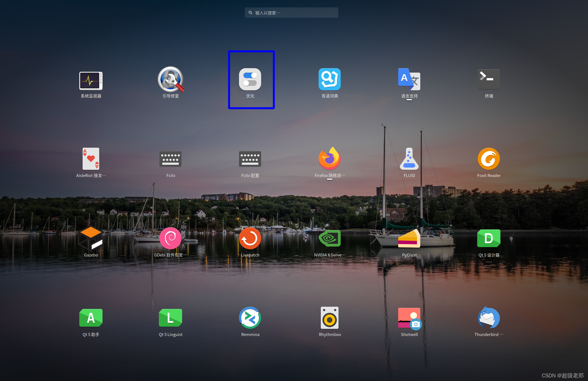Open Shotwell photo manager
The width and height of the screenshot is (588, 381).
[409, 318]
